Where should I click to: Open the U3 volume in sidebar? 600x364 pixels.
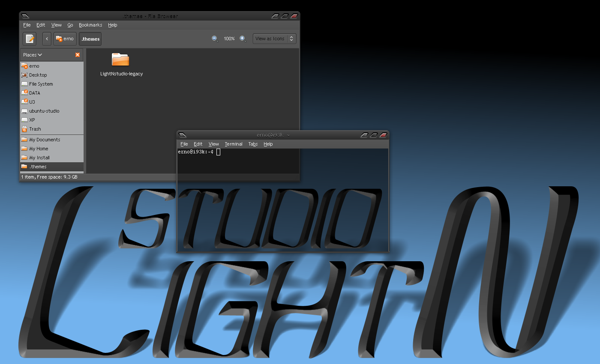[32, 102]
